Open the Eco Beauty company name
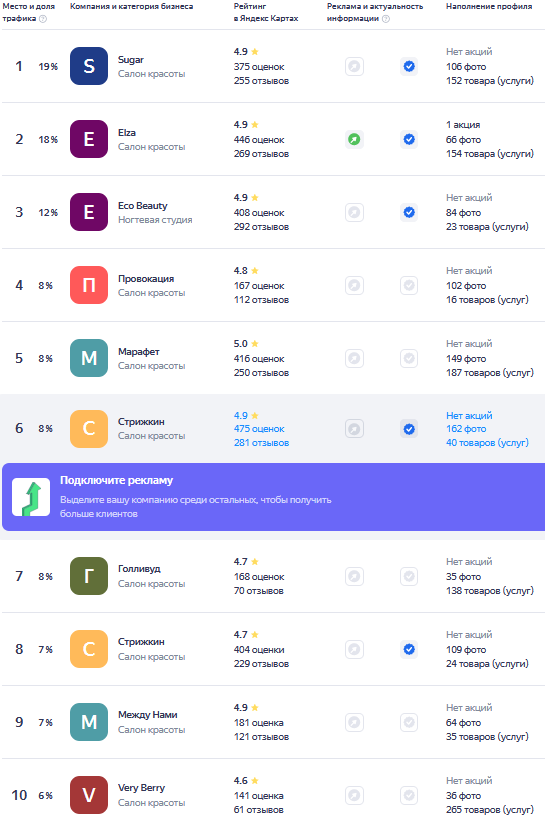The height and width of the screenshot is (825, 545). point(143,206)
